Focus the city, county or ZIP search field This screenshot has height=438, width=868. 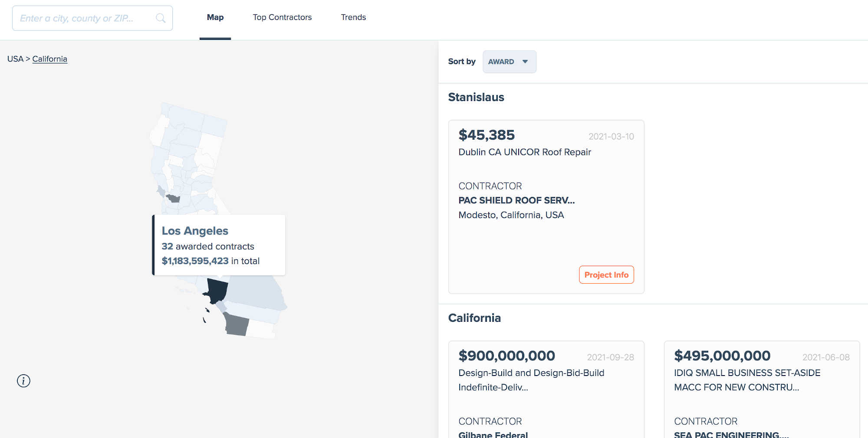85,18
